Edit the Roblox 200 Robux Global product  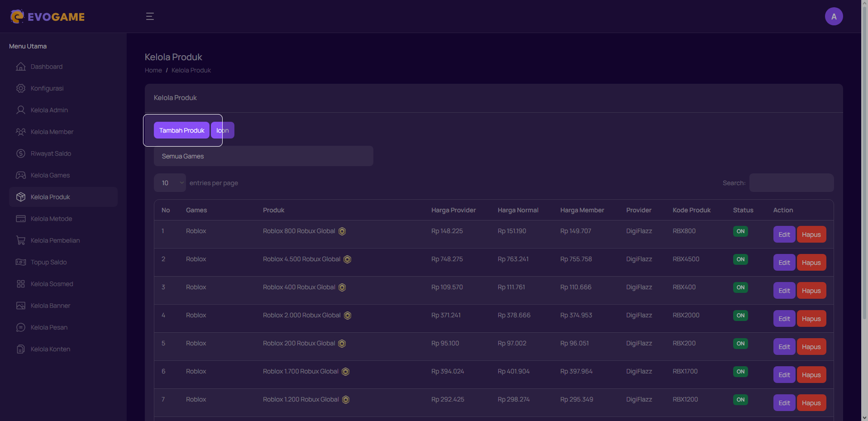784,347
